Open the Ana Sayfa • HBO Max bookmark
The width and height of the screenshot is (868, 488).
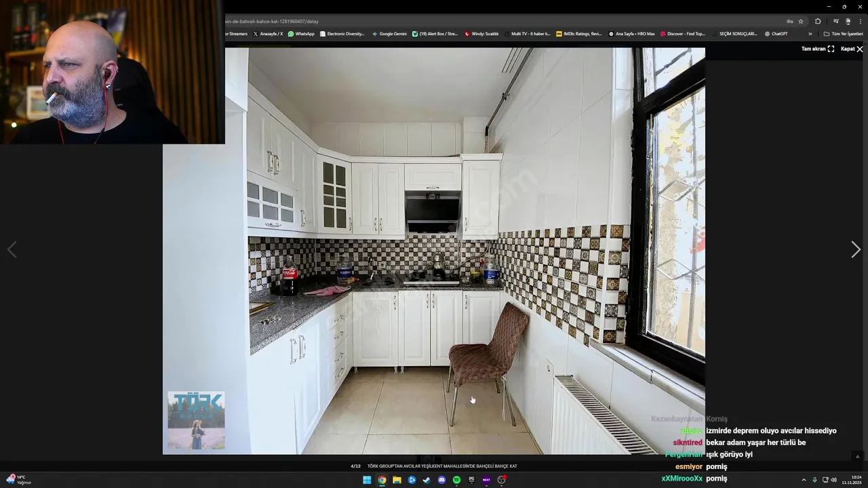631,33
